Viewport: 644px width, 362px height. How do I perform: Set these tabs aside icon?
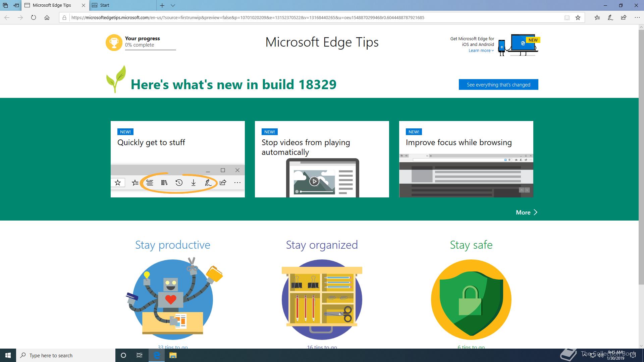pyautogui.click(x=16, y=5)
